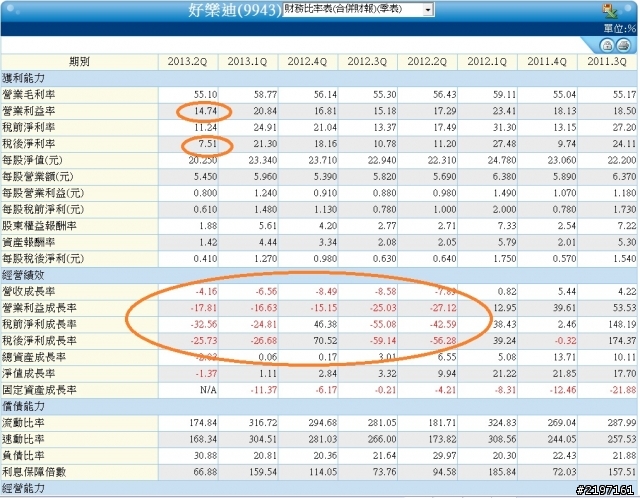Click the 174.37 after-tax growth value
This screenshot has width=640, height=498.
point(622,341)
